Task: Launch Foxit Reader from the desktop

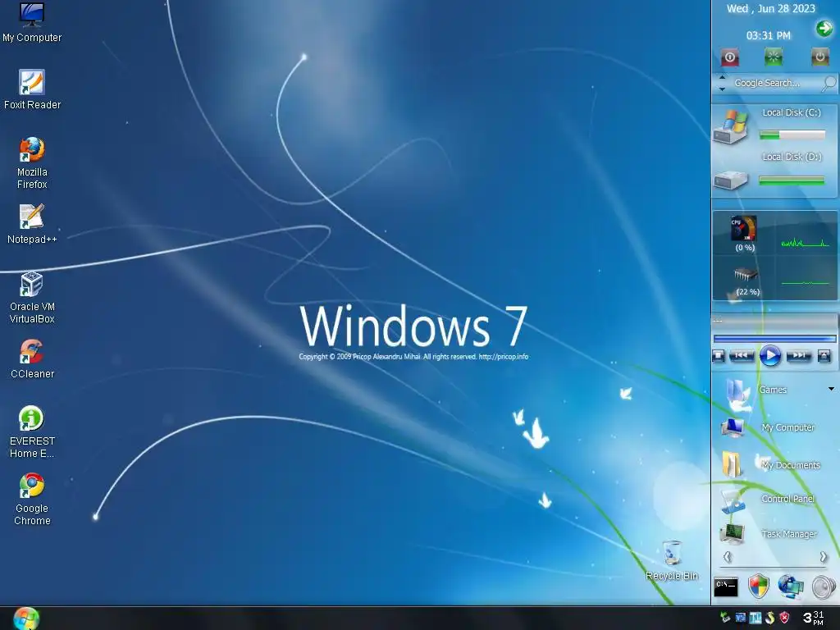Action: tap(32, 89)
